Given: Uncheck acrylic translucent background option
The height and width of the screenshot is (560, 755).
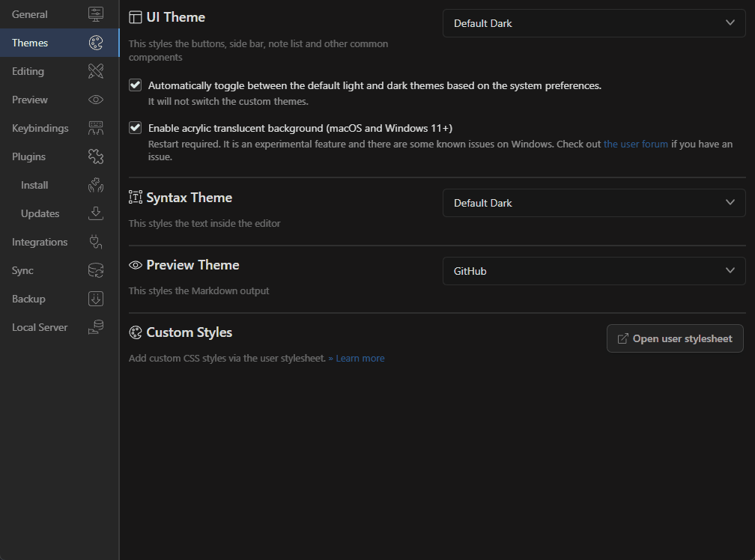Looking at the screenshot, I should click(136, 127).
